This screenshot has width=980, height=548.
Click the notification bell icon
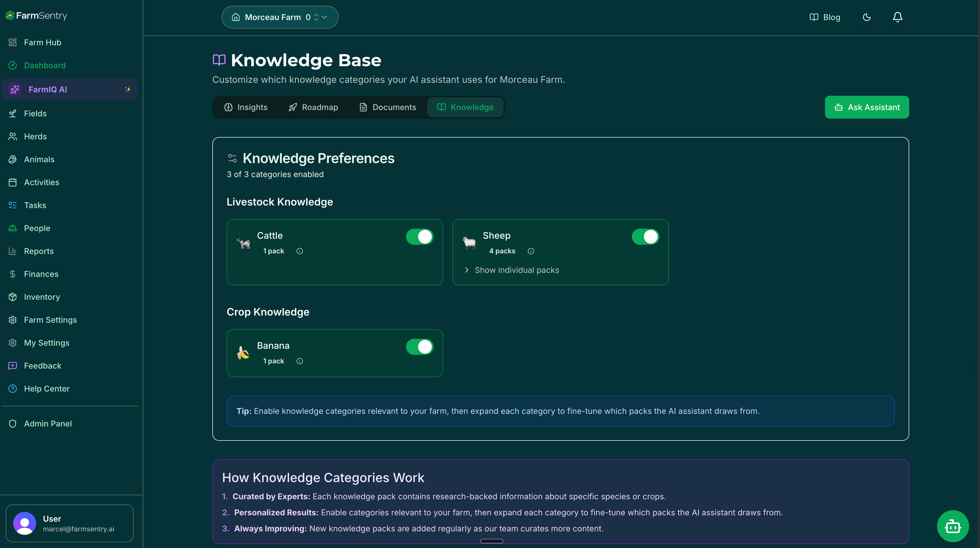[x=897, y=17]
